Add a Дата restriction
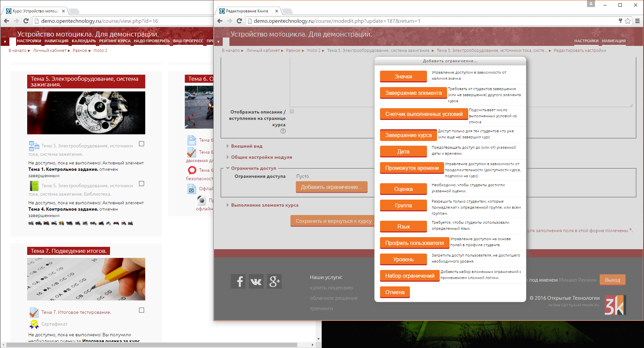 tap(403, 151)
